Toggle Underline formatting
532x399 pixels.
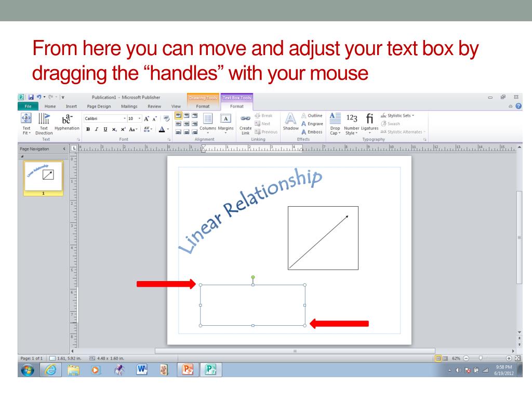coord(105,129)
